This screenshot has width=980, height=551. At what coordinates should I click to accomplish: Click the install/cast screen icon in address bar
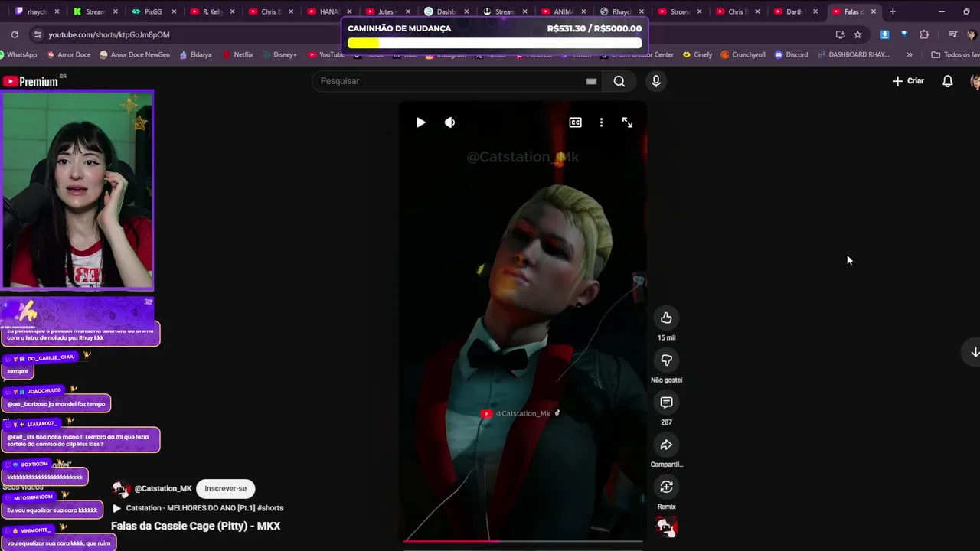(x=840, y=34)
